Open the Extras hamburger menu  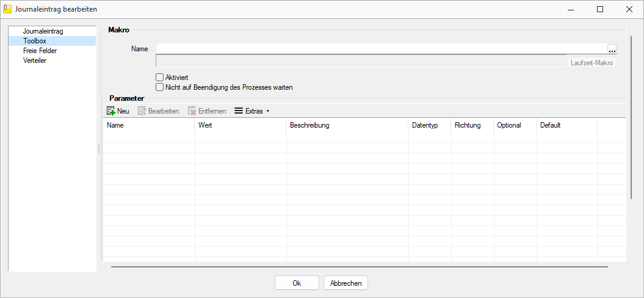point(252,111)
